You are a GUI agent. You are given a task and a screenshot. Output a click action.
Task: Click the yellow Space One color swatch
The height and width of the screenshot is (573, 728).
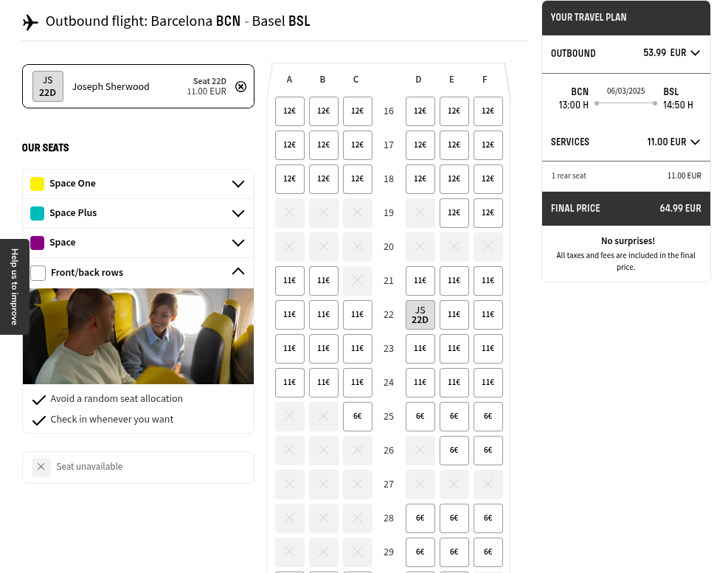[x=37, y=184]
